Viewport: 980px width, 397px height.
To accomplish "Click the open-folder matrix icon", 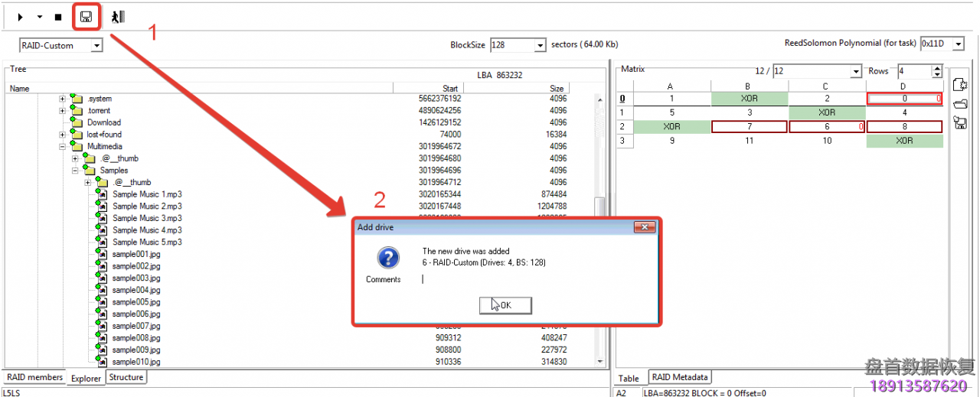I will point(960,104).
